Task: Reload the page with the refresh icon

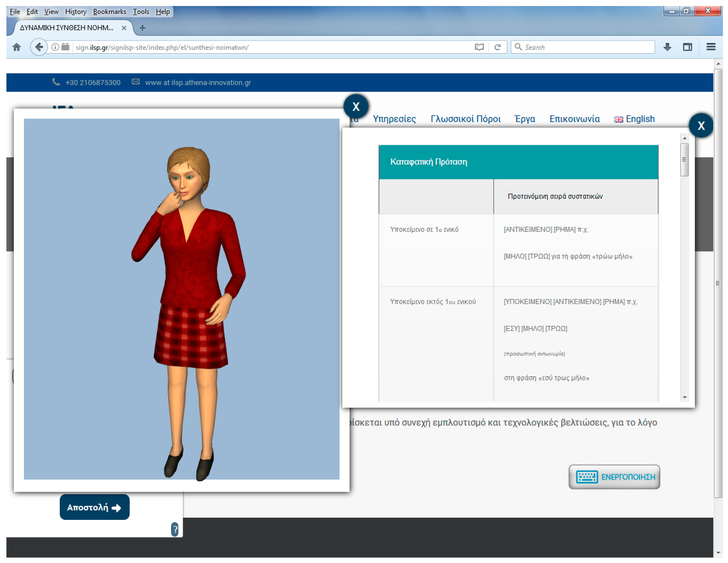Action: tap(497, 47)
